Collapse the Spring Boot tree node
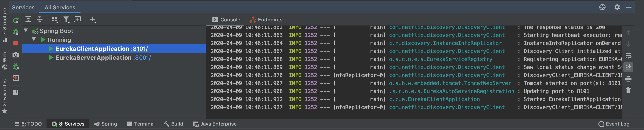Viewport: 644px width, 130px height. pos(26,31)
